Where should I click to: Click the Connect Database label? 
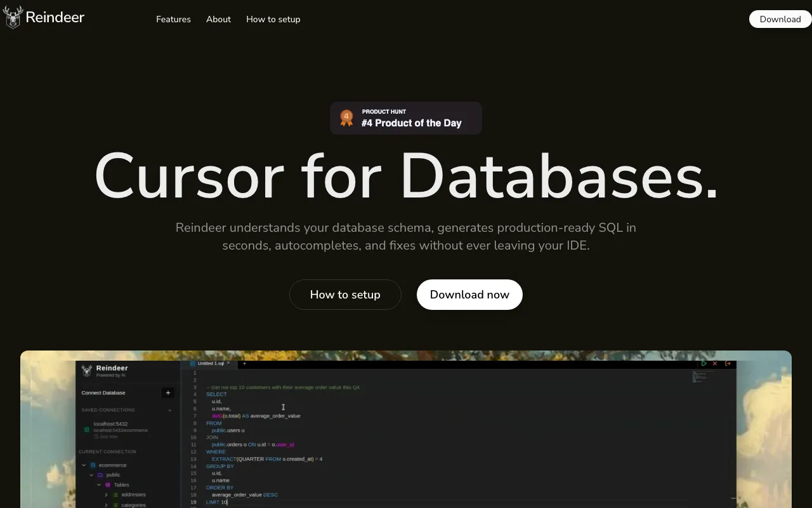coord(103,393)
